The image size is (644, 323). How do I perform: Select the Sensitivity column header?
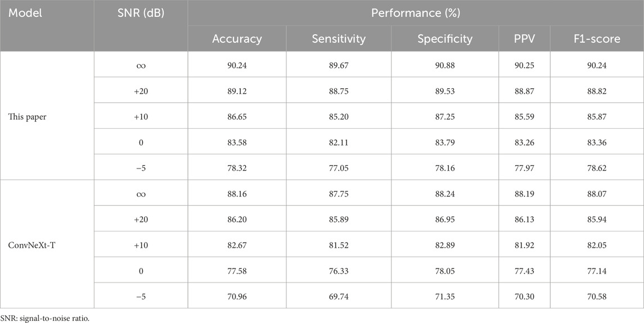[339, 39]
